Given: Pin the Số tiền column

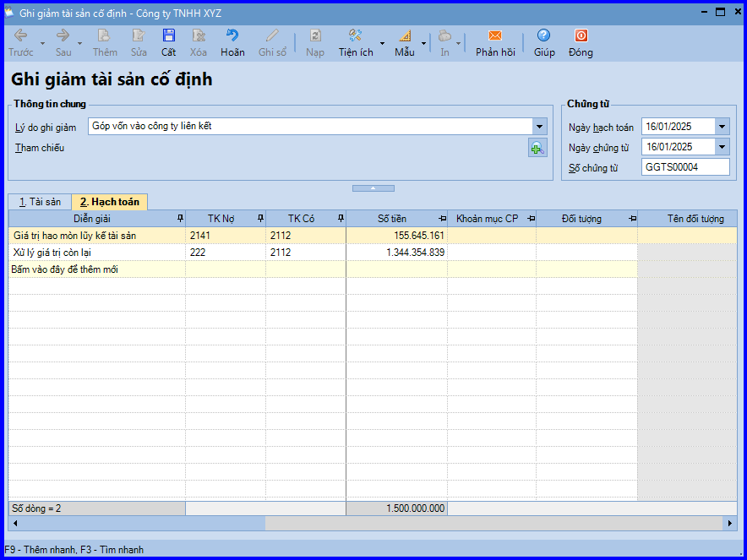Looking at the screenshot, I should click(441, 219).
